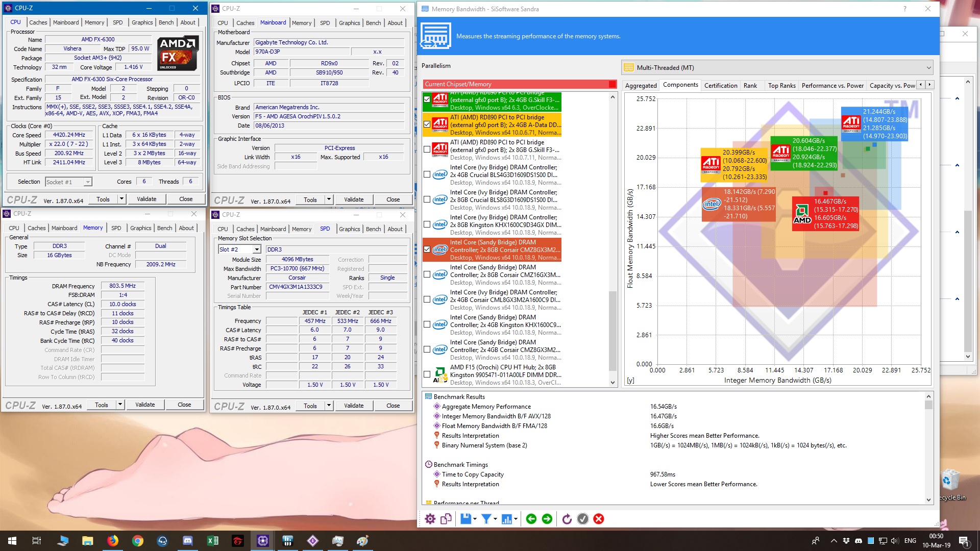Switch to the Aggregated chart tab

tap(641, 86)
